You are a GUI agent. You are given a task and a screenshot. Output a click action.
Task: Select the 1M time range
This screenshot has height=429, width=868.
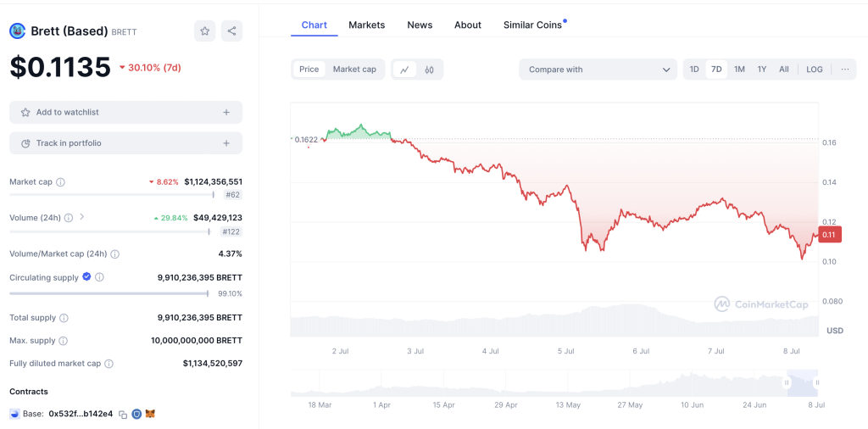click(739, 70)
